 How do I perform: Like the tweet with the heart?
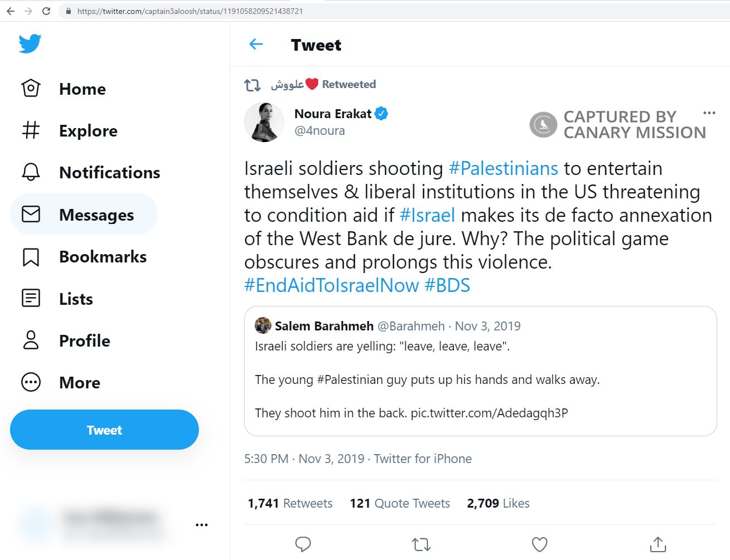click(539, 544)
